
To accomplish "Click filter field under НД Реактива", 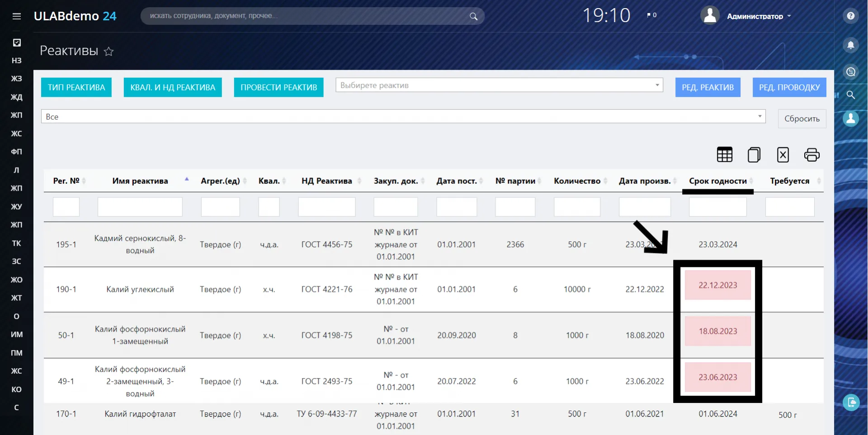I will tap(327, 207).
